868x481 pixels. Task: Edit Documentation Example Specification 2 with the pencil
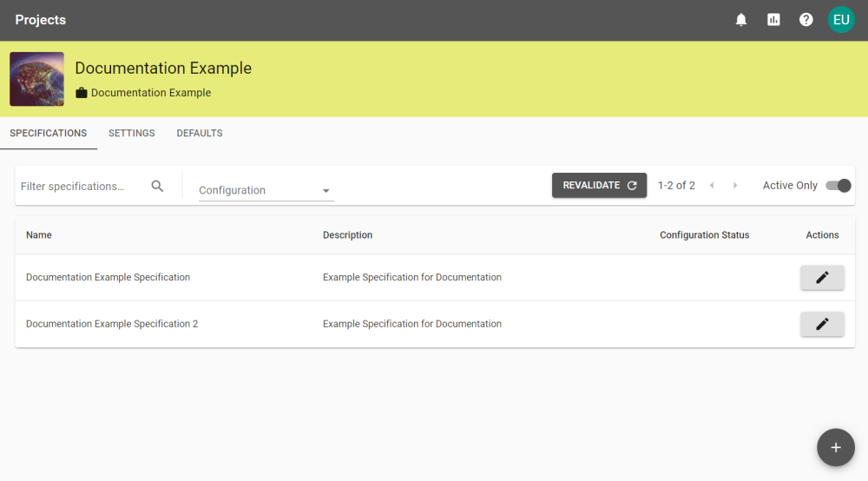(822, 324)
